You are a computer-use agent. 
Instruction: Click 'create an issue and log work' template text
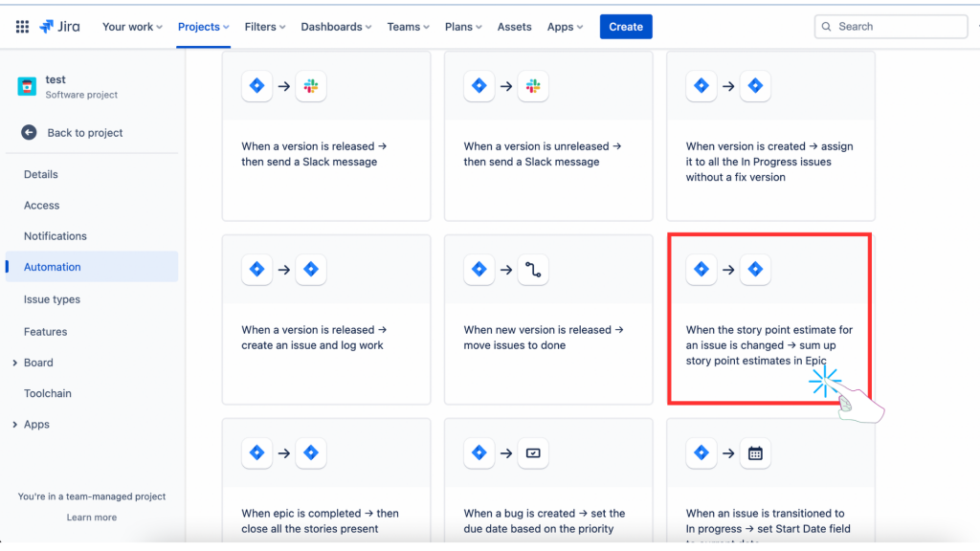(312, 345)
